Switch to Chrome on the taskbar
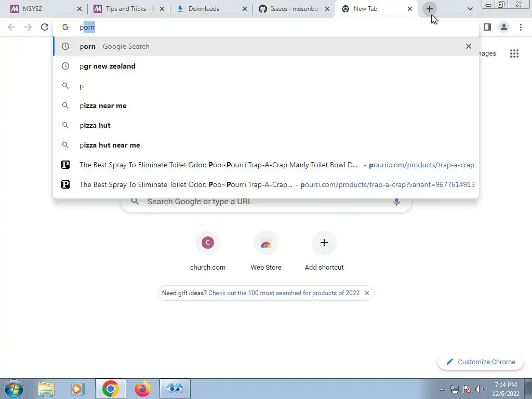 pos(110,389)
